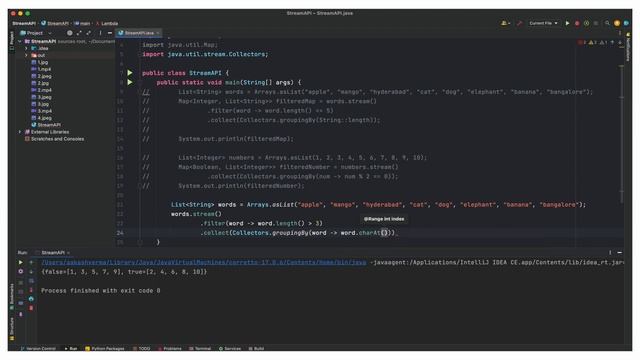Image resolution: width=640 pixels, height=360 pixels.
Task: Select file 3.jpeg in project tree
Action: coord(42,98)
